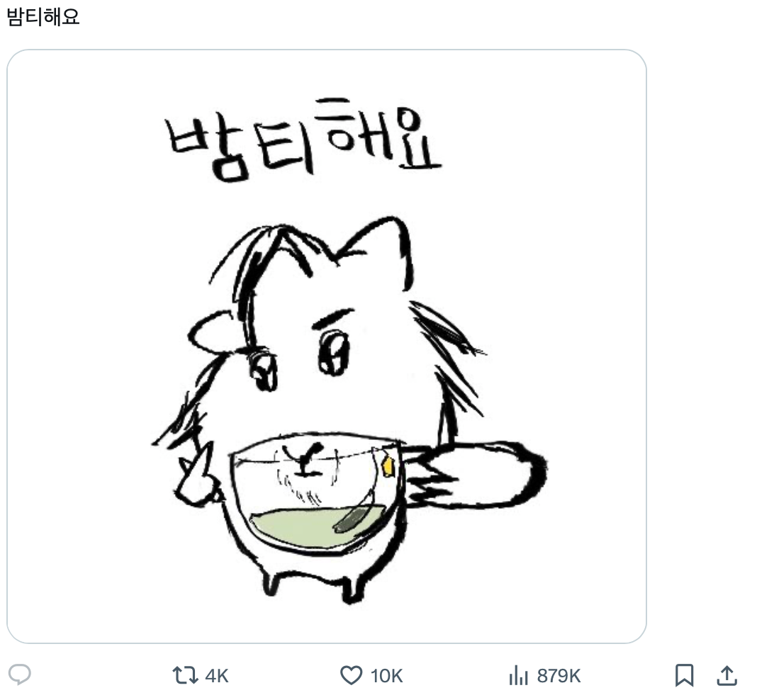Open view analytics bar chart icon

pos(519,676)
